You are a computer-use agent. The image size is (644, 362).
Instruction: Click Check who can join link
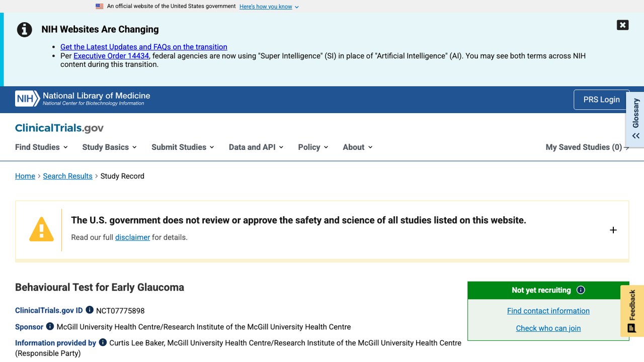pos(548,328)
